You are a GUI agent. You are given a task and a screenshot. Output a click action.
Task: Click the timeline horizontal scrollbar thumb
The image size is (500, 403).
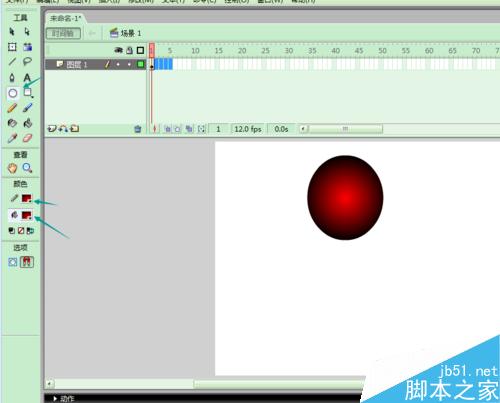point(346,129)
